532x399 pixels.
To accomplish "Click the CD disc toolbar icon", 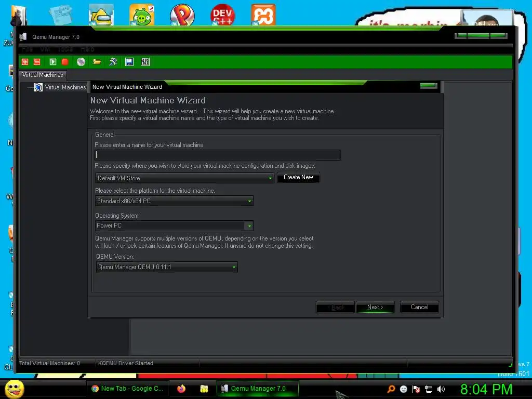I will tap(81, 62).
